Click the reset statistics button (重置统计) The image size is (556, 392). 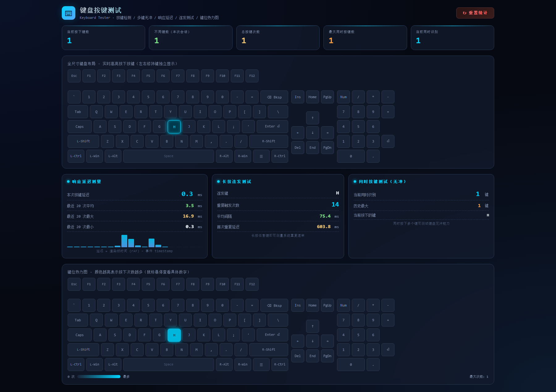(475, 13)
